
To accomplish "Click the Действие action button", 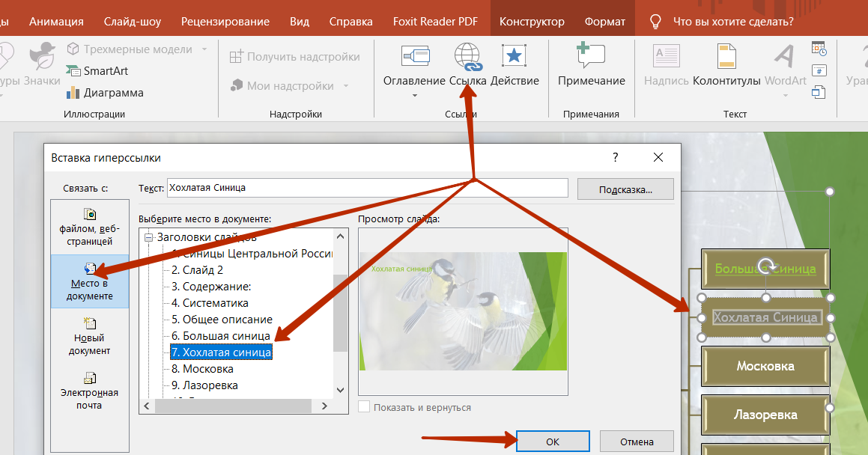I will pos(515,65).
